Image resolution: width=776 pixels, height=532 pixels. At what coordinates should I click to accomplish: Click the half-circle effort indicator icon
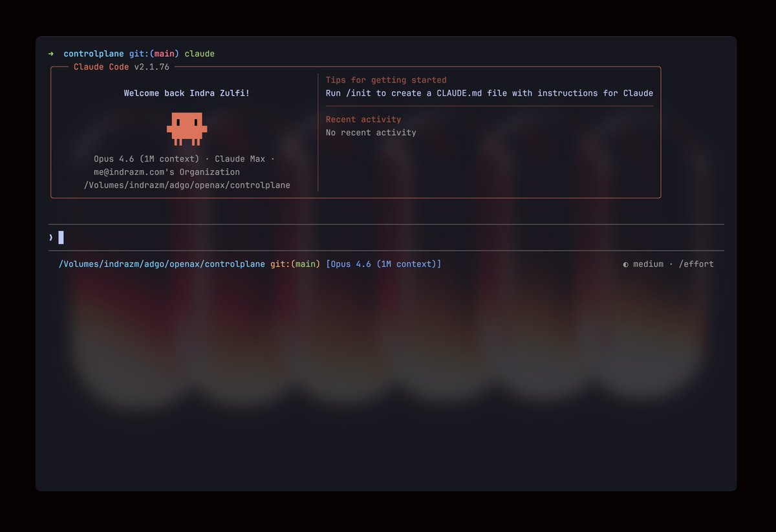pyautogui.click(x=625, y=264)
